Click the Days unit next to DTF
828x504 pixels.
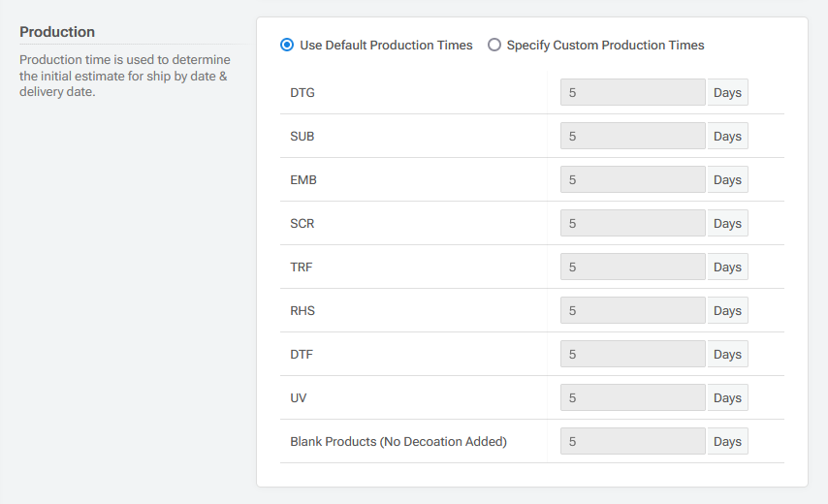(x=728, y=354)
